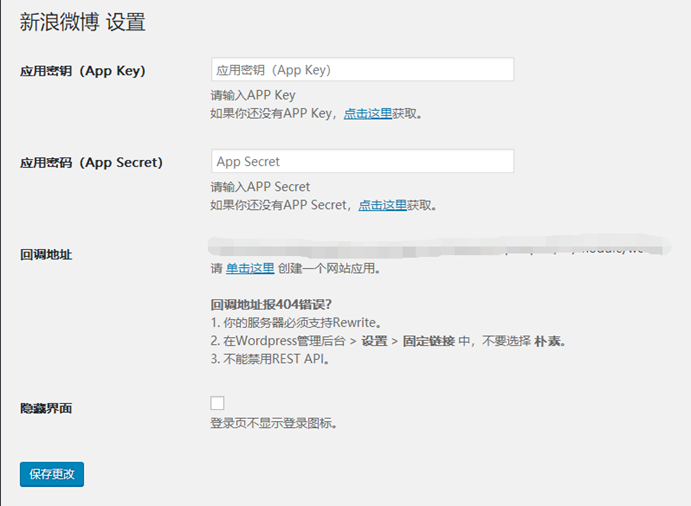Follow 单击这里 link to create website app
Screen dimensions: 691x506
(x=250, y=268)
